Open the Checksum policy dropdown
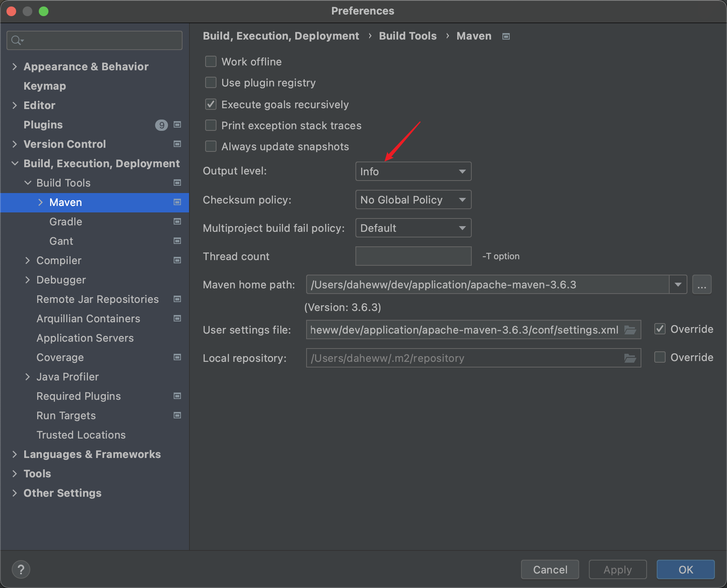 (413, 199)
